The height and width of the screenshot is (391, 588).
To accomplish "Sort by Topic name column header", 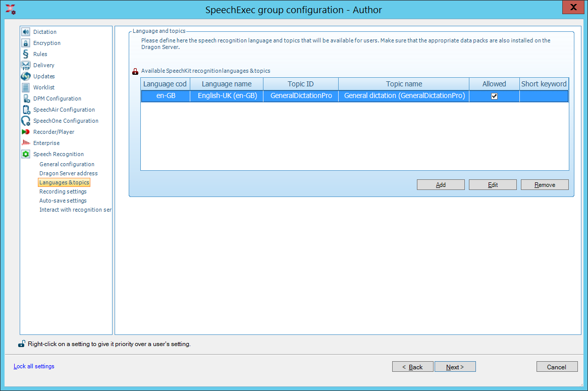I will [x=404, y=84].
